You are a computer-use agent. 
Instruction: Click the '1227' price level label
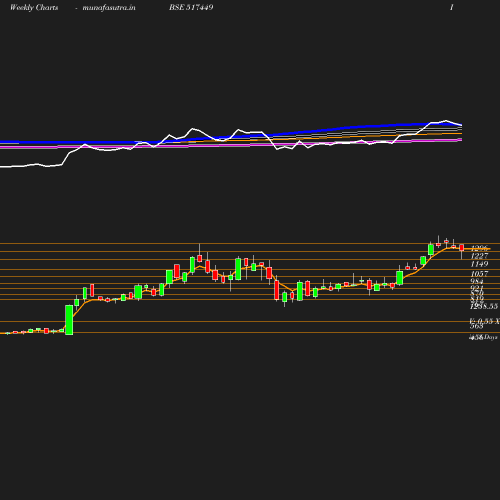click(x=479, y=256)
